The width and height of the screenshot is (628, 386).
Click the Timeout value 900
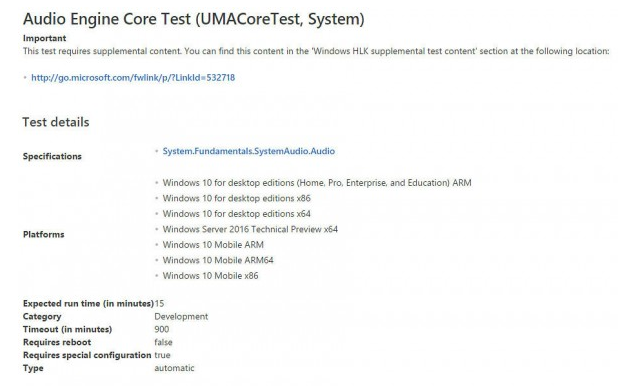click(162, 330)
